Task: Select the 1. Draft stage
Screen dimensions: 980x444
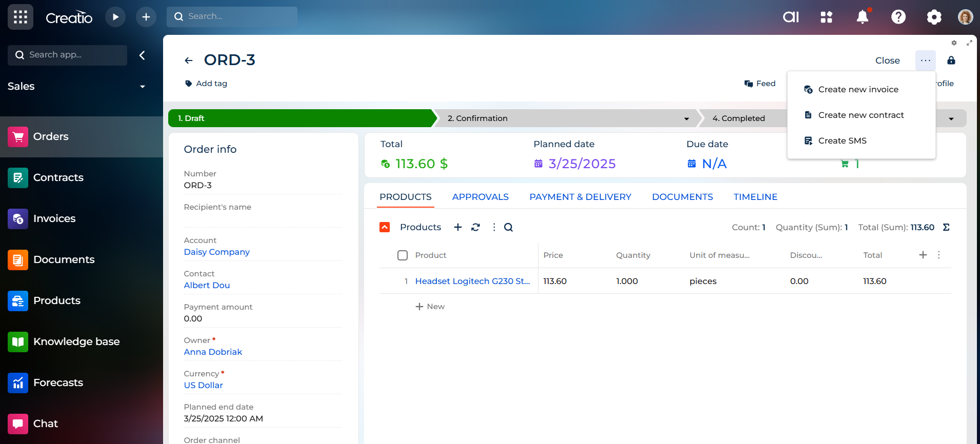Action: (303, 118)
